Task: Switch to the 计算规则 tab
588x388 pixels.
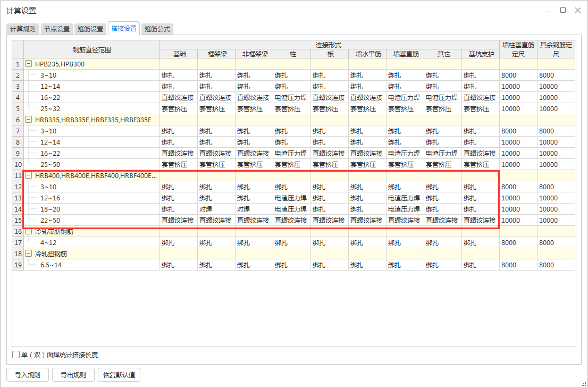Action: (x=22, y=29)
